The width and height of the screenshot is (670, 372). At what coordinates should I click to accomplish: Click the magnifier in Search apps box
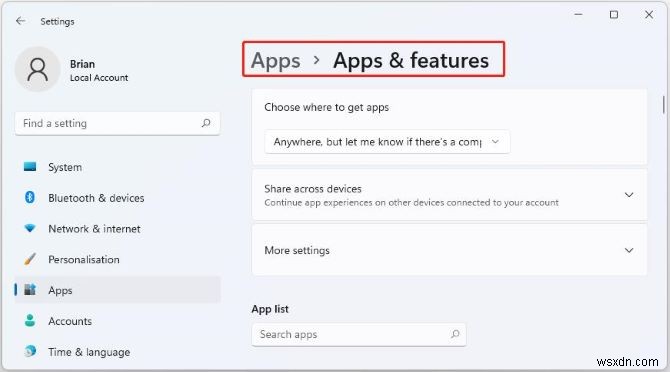(x=455, y=334)
